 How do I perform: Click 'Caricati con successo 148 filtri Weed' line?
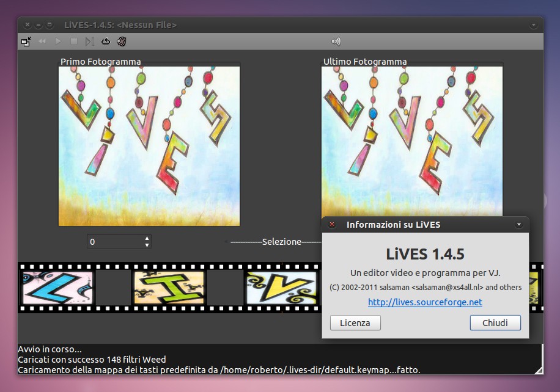(92, 360)
